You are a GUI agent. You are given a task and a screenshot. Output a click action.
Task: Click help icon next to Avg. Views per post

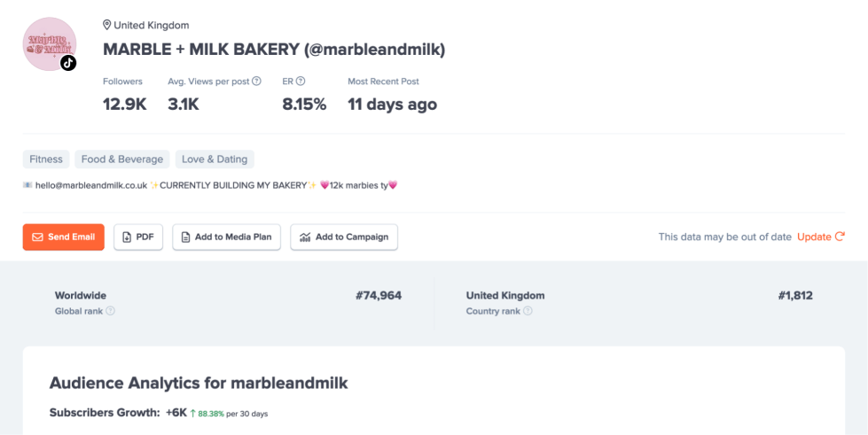pyautogui.click(x=256, y=81)
